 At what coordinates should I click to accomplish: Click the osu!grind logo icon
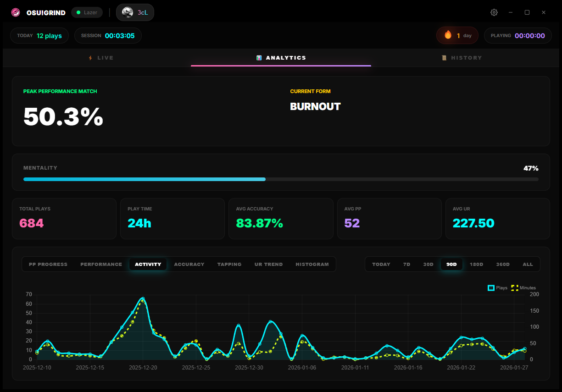15,12
